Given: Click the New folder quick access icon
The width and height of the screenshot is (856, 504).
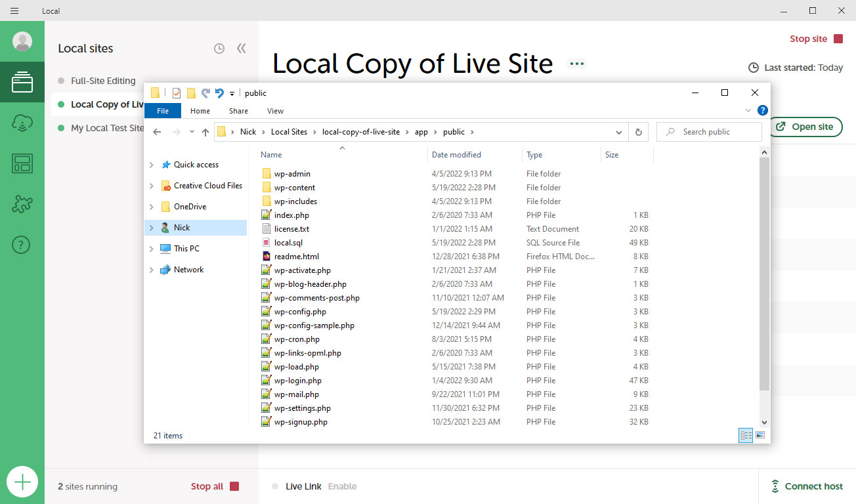Looking at the screenshot, I should coord(191,93).
